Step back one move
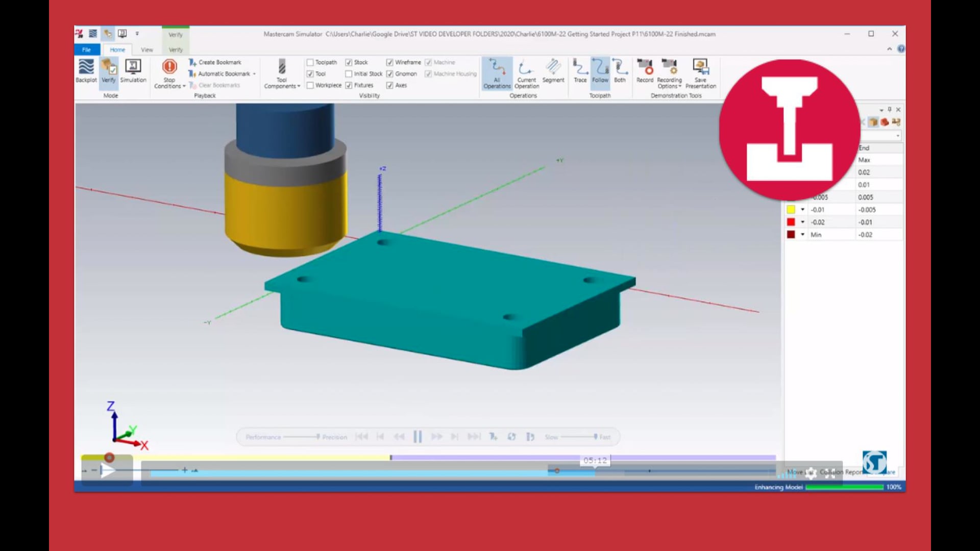980x551 pixels. pos(380,437)
